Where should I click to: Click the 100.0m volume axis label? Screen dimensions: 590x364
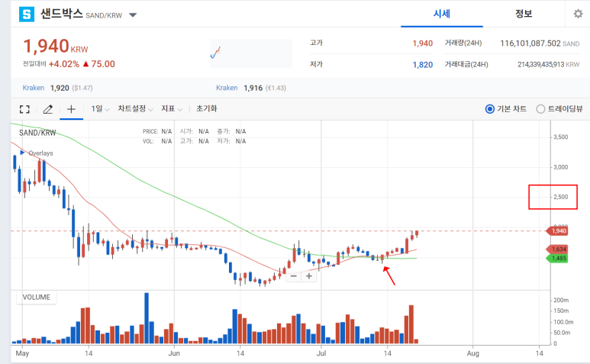coord(563,322)
